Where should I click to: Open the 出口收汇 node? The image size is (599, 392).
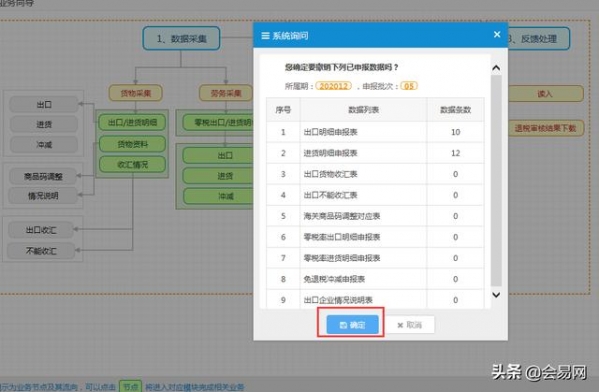(x=41, y=230)
